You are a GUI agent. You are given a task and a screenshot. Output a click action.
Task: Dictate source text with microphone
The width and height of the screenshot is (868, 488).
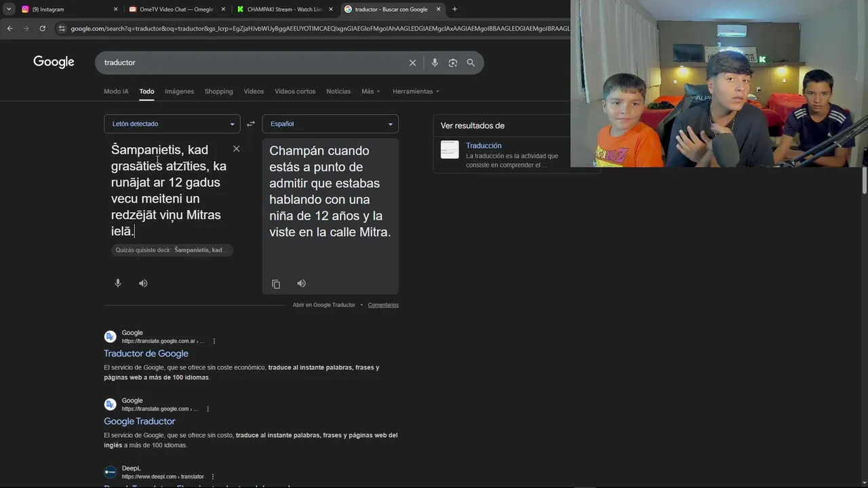(x=118, y=283)
